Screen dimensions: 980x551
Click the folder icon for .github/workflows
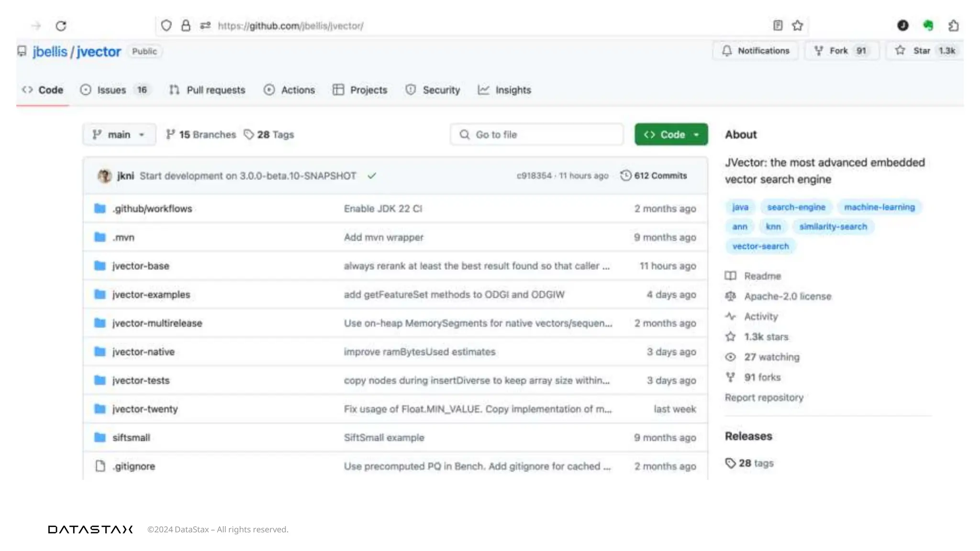[100, 209]
